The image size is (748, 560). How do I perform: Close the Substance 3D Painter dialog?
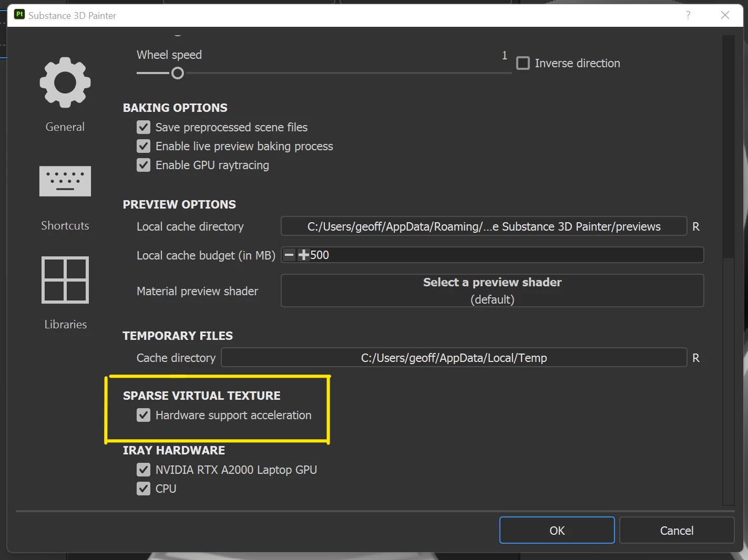point(725,15)
